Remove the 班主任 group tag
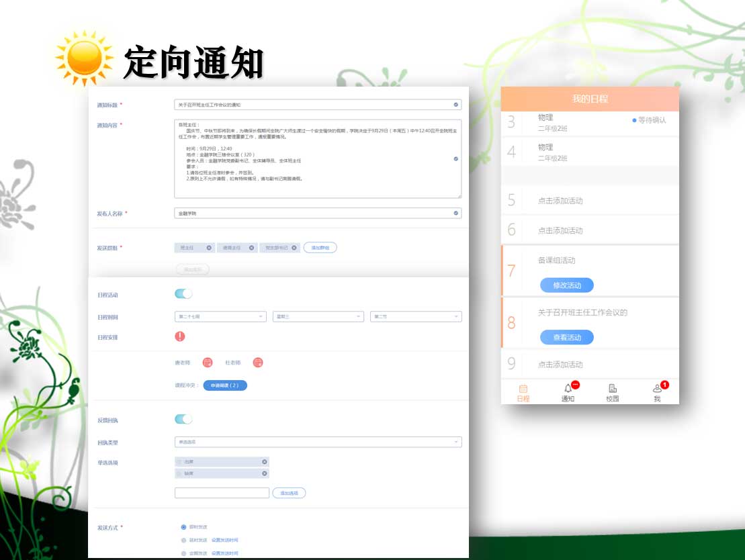 pos(209,248)
